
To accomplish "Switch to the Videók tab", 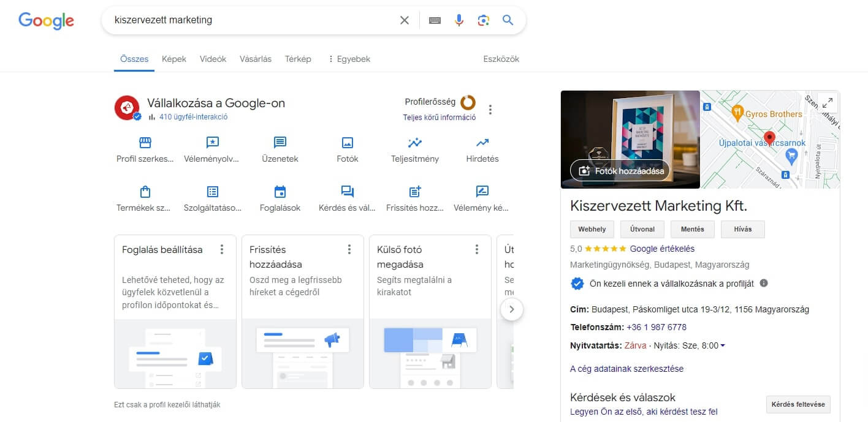I will point(213,59).
